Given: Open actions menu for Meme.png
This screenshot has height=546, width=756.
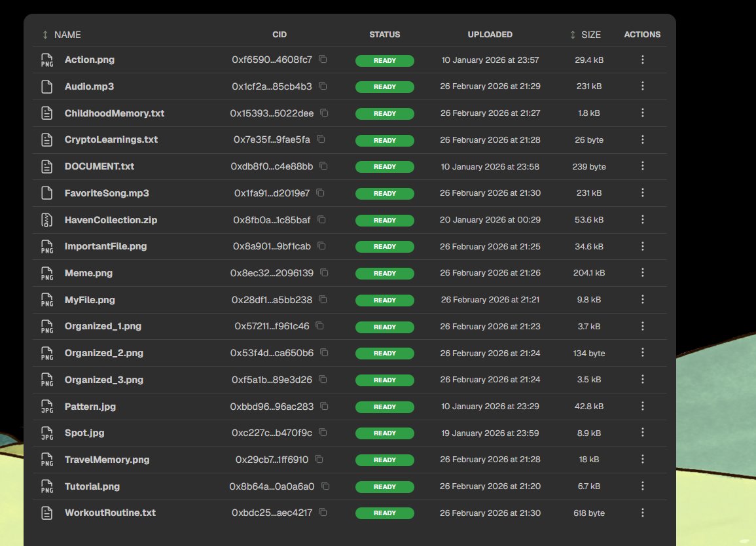Looking at the screenshot, I should pos(642,273).
